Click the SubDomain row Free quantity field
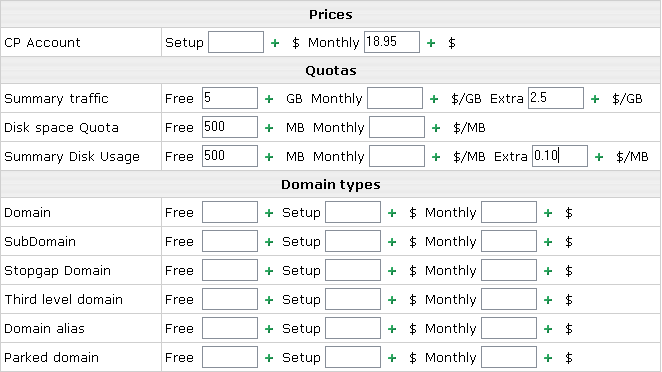Screen dimensions: 662x372 230,241
